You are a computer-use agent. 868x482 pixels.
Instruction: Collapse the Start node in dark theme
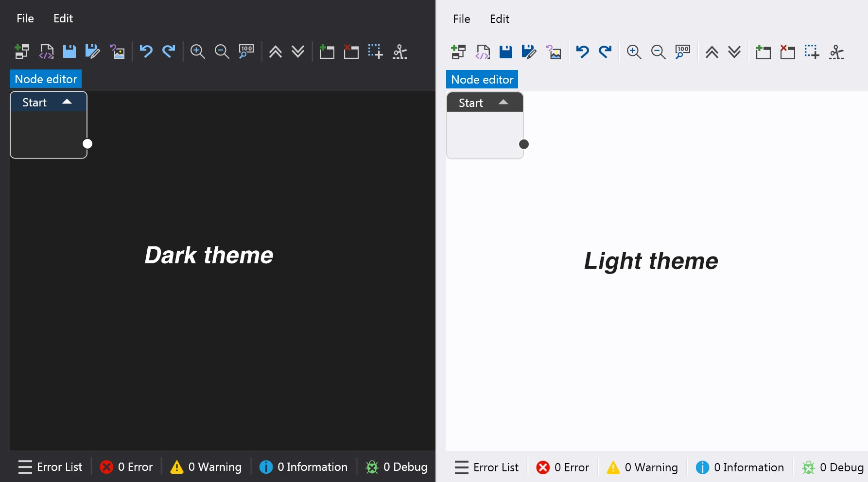[x=67, y=102]
